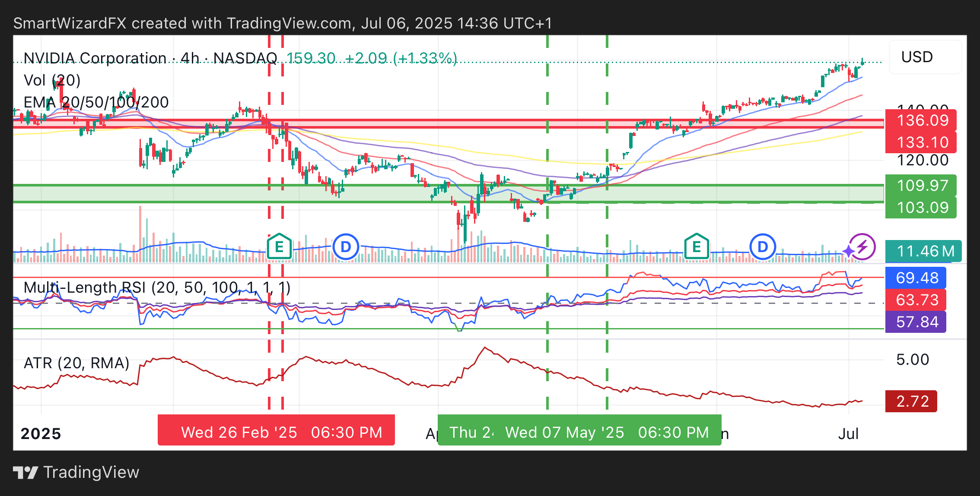Select the red resistance zone rectangle
Viewport: 980px width, 496px height.
449,124
